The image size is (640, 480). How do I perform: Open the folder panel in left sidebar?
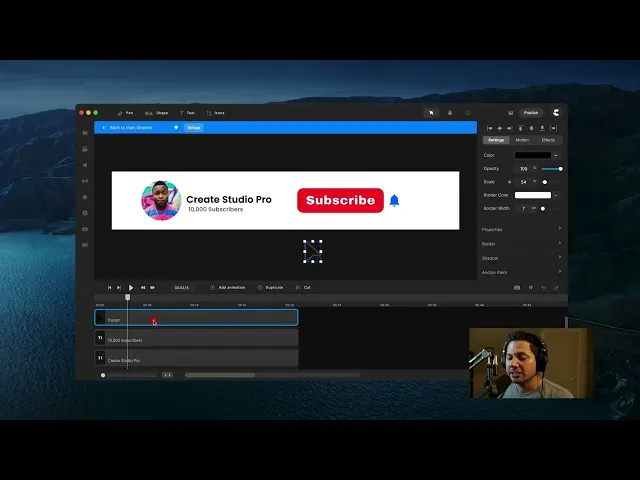pyautogui.click(x=85, y=133)
